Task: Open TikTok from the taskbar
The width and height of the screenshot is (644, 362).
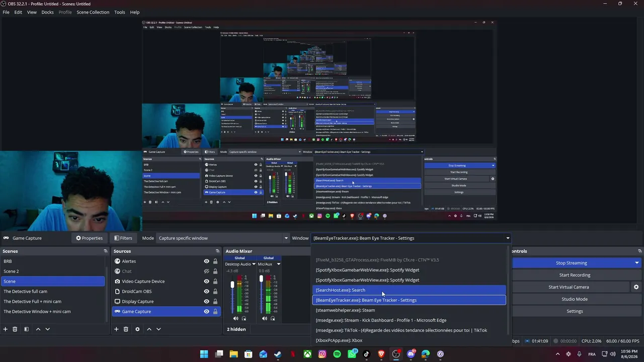Action: pyautogui.click(x=366, y=354)
